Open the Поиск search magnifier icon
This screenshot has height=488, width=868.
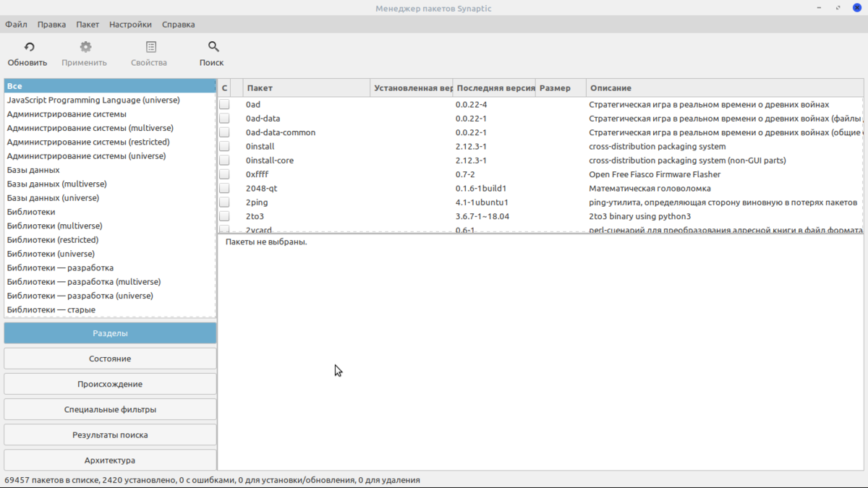click(213, 47)
